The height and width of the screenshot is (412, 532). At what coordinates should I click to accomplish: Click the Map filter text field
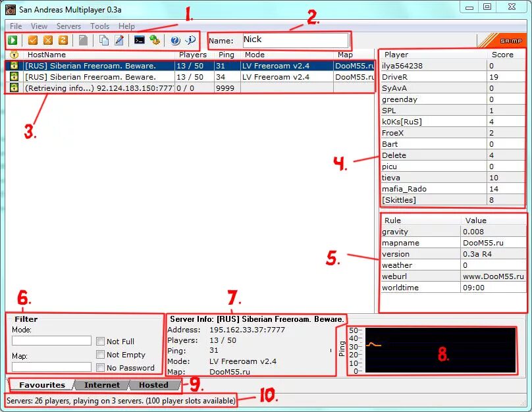tap(51, 367)
